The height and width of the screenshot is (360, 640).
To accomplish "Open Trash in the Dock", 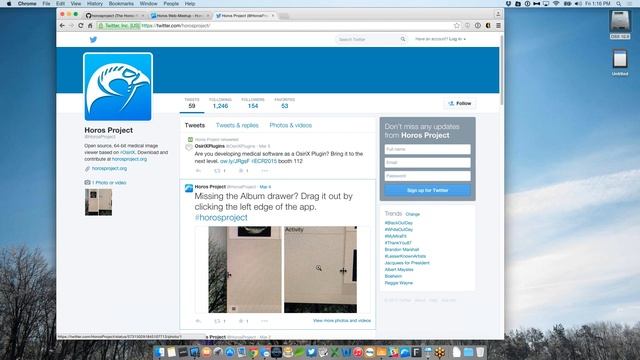I will 480,352.
